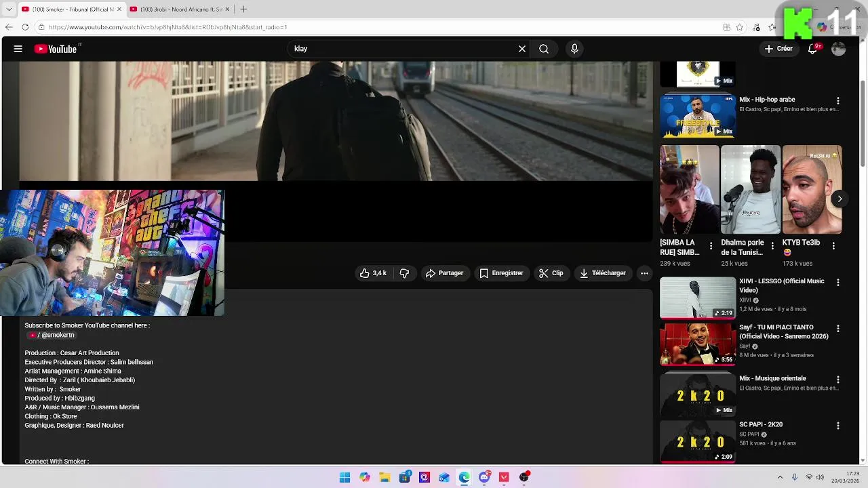Open OBS Studio from the taskbar

tap(524, 477)
